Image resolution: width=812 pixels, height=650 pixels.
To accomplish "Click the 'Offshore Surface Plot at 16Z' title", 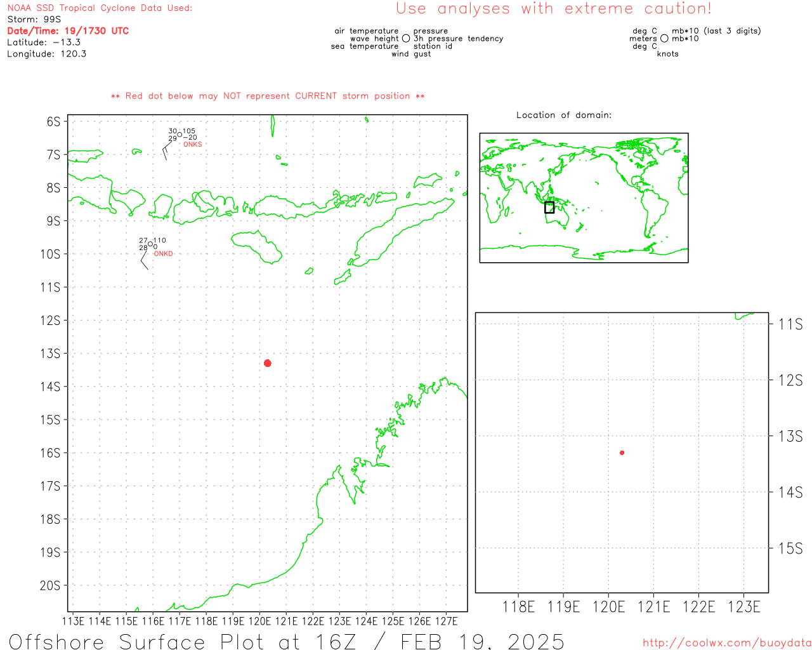I will coord(183,641).
